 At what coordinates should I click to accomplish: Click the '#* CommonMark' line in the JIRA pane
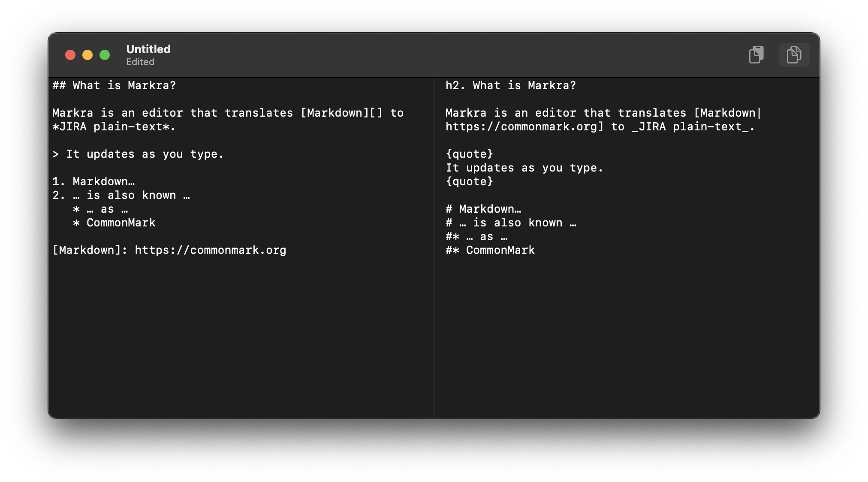click(490, 250)
